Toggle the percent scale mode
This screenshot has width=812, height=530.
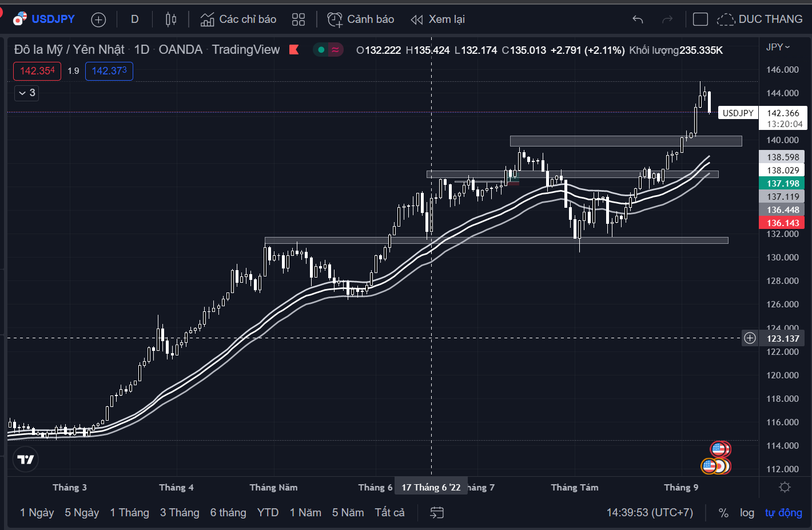tap(723, 513)
